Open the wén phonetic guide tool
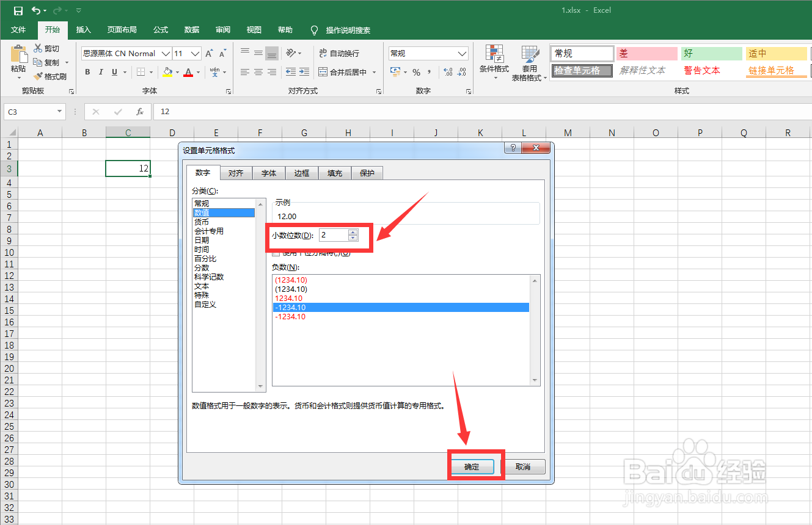 click(215, 72)
